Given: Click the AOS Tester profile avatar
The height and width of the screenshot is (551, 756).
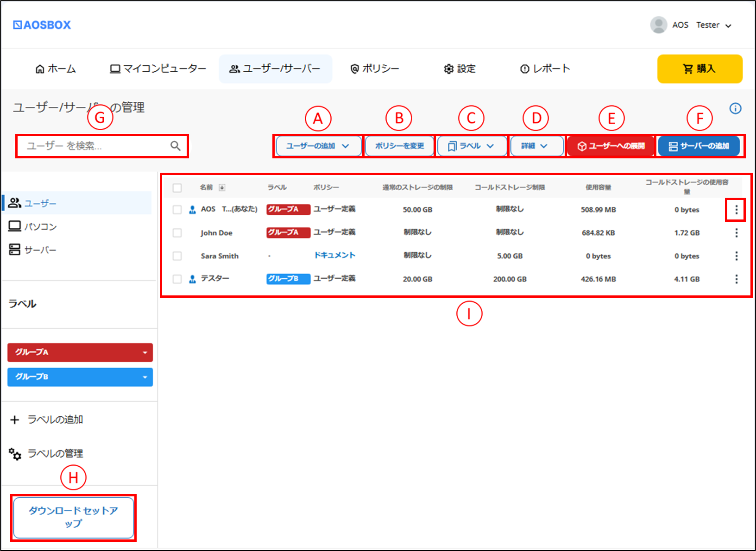Looking at the screenshot, I should [658, 25].
